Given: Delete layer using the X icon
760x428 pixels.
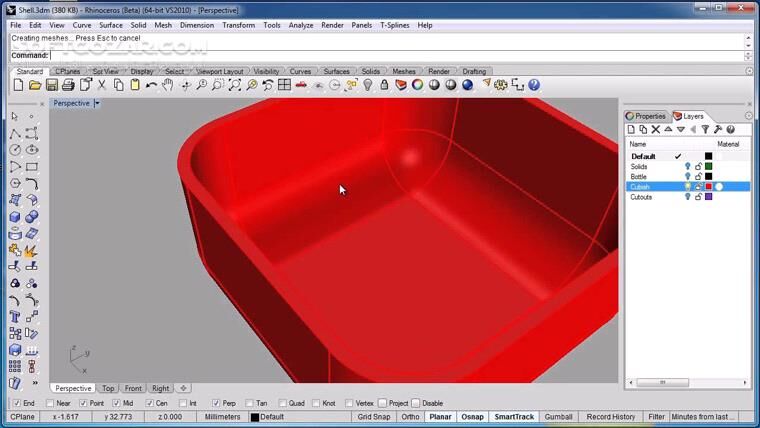Looking at the screenshot, I should tap(656, 129).
